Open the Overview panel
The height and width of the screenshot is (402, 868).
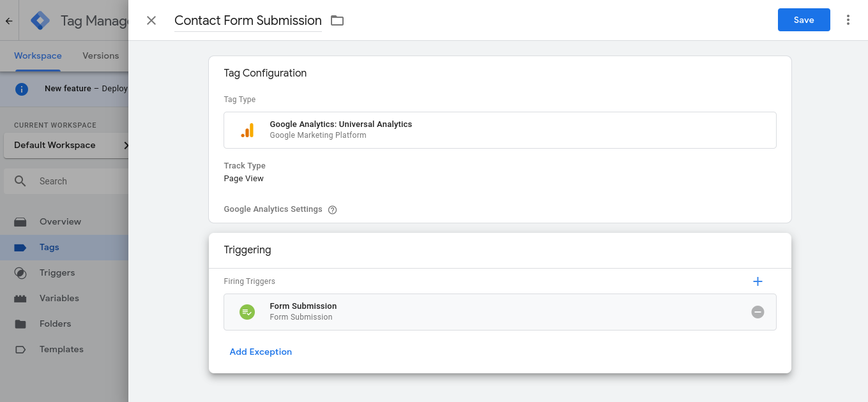point(61,221)
